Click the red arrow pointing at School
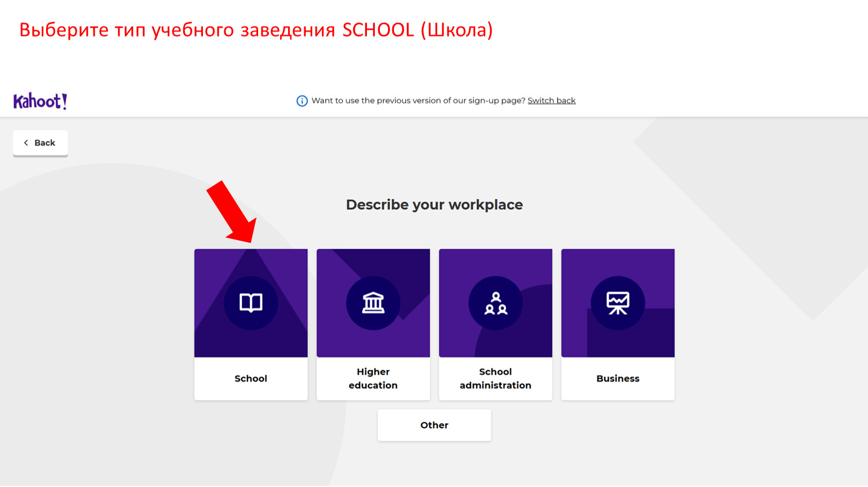Screen dimensions: 868x487 tap(232, 211)
